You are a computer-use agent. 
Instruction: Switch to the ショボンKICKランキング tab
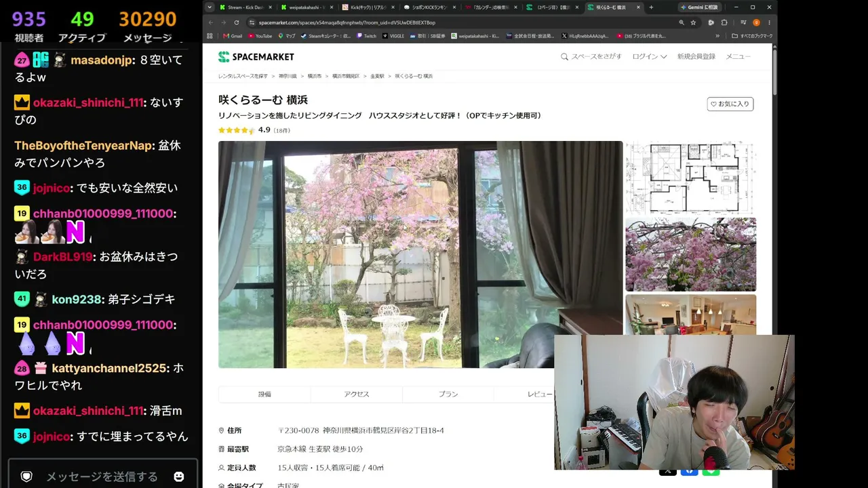[429, 7]
